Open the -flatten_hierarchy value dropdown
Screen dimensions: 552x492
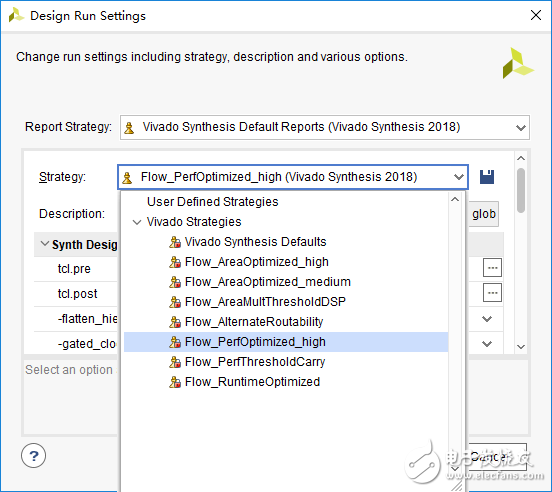click(x=487, y=319)
